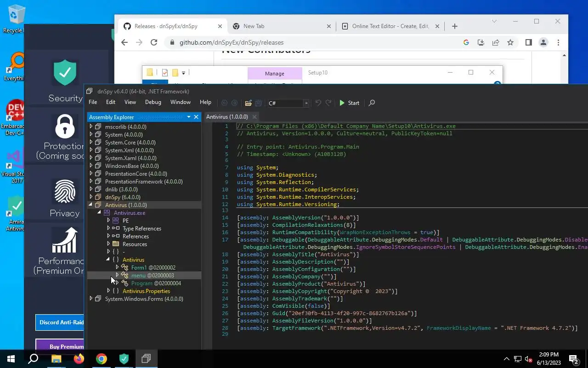
Task: Click the dnSpy Redo icon
Action: click(328, 103)
